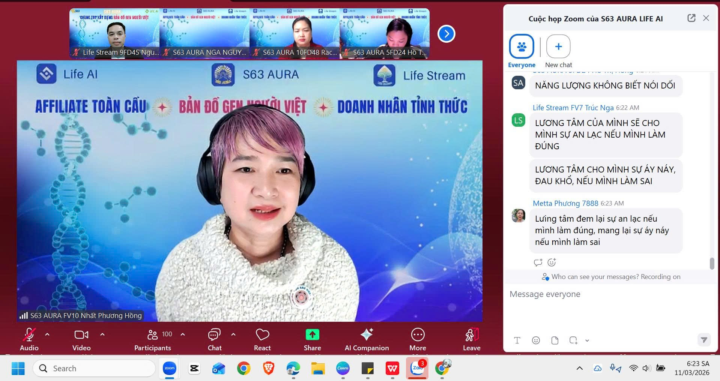Attach a file in chat
Screen dimensions: 720x381
tap(555, 341)
